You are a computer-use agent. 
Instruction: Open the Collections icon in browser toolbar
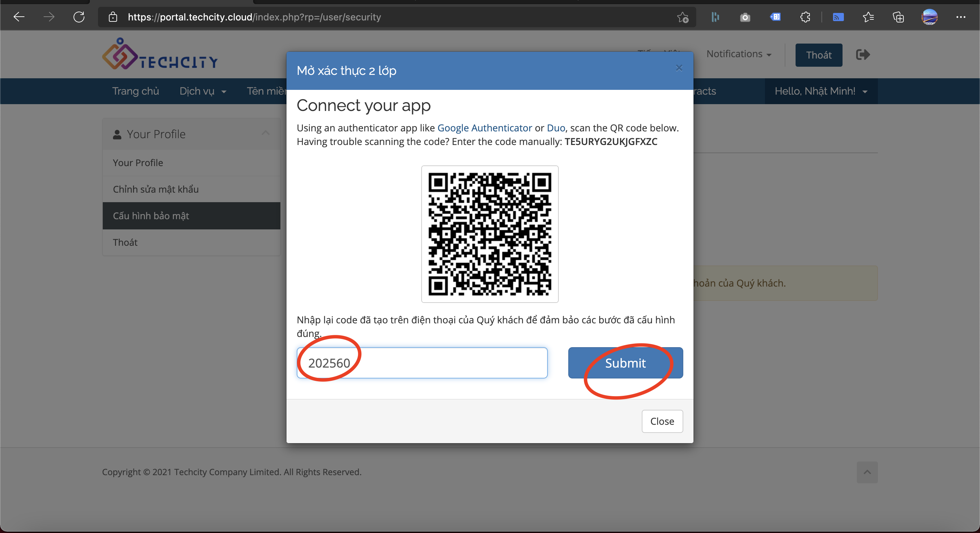898,17
